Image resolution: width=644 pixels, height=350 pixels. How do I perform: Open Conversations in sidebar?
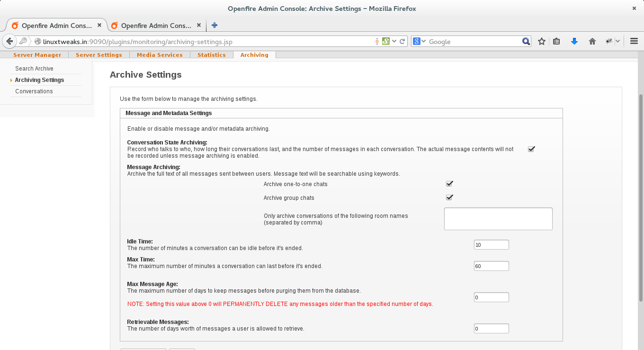point(34,91)
